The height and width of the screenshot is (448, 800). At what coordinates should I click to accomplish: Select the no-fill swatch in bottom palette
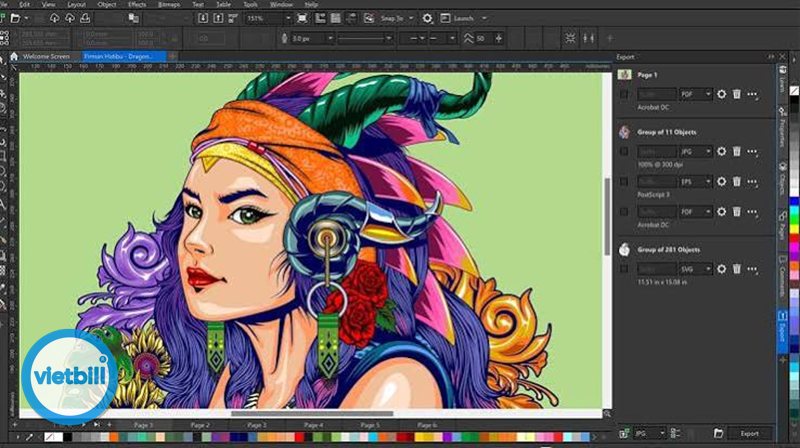point(49,437)
